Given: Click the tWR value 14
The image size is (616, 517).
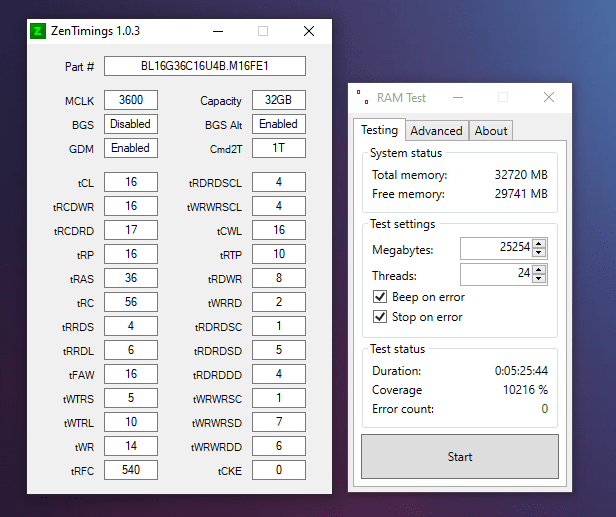Looking at the screenshot, I should 131,446.
